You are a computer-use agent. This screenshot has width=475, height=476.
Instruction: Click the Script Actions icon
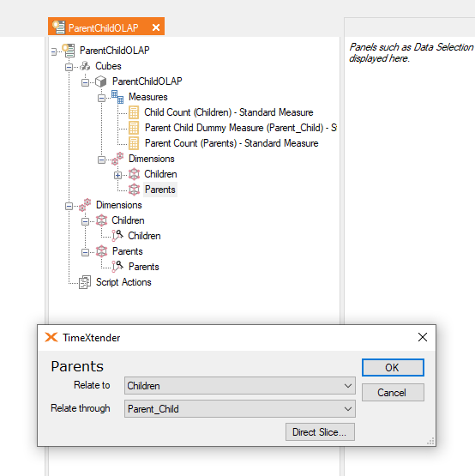click(85, 282)
